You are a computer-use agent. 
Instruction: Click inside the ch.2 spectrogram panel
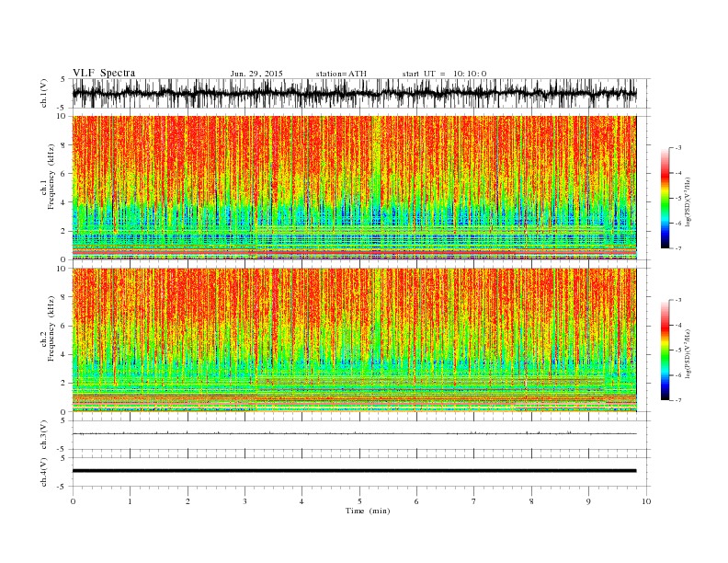pos(354,339)
